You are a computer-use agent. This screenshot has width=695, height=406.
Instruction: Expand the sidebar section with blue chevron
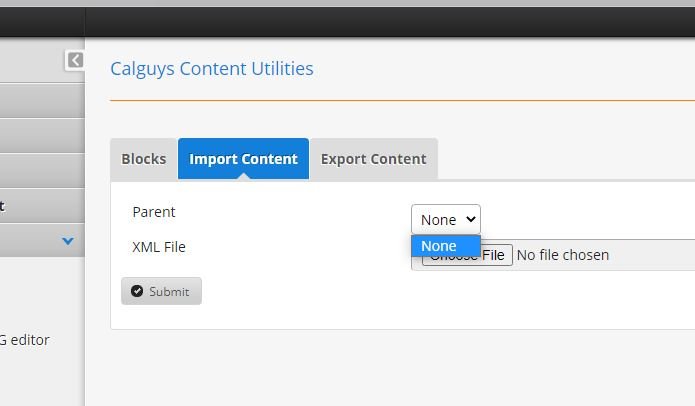pyautogui.click(x=68, y=241)
